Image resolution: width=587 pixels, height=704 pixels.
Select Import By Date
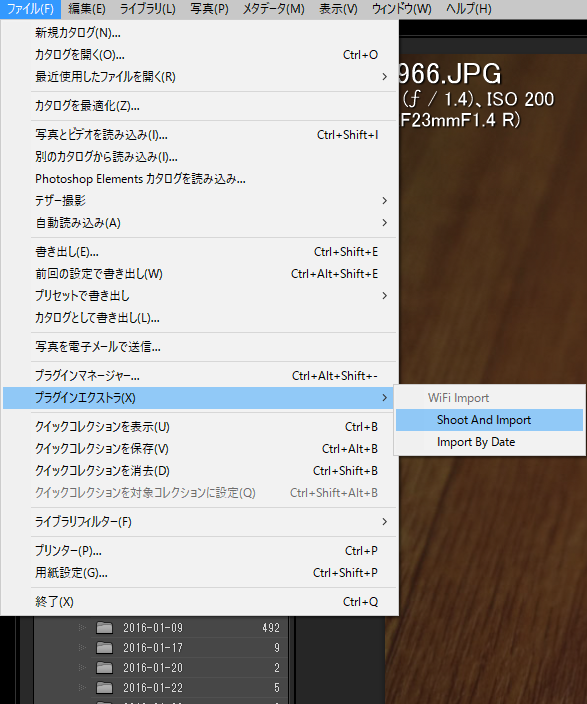coord(490,442)
